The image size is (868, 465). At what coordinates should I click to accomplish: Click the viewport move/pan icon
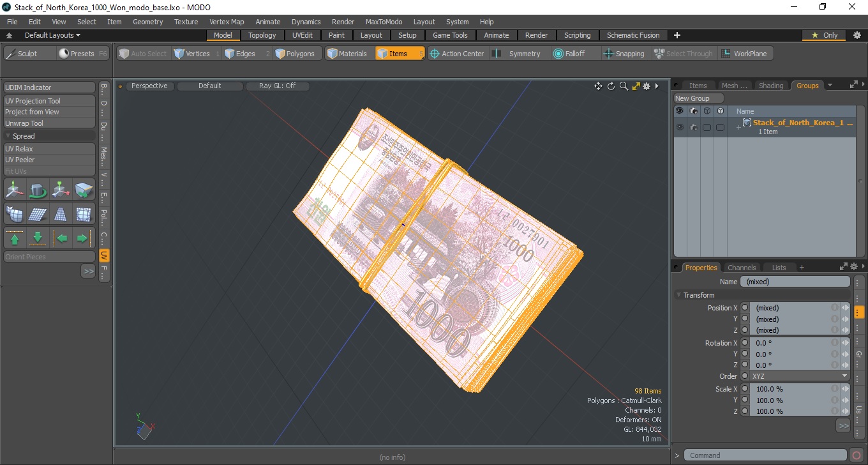[x=598, y=86]
